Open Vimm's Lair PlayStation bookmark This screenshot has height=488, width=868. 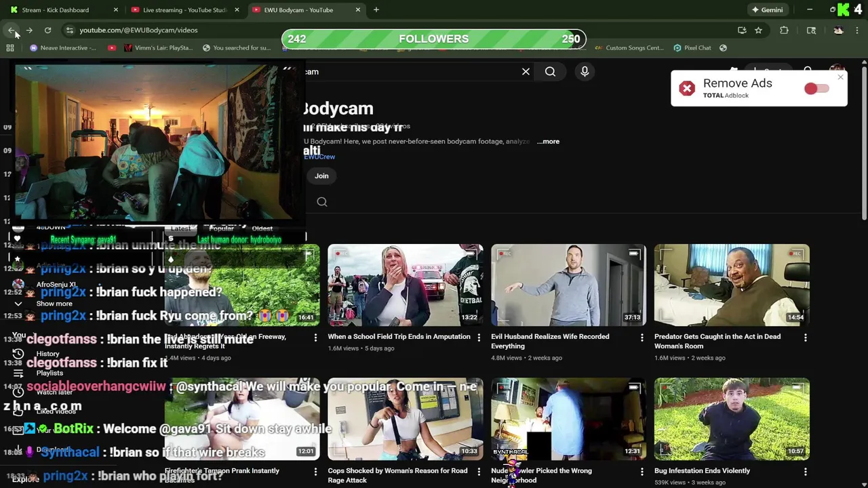point(157,47)
